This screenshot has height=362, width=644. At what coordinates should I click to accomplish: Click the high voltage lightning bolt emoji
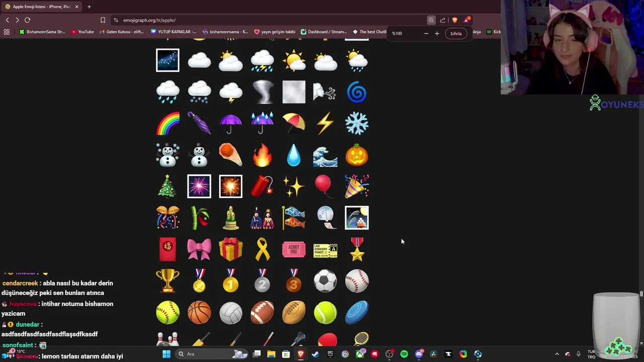pyautogui.click(x=325, y=123)
